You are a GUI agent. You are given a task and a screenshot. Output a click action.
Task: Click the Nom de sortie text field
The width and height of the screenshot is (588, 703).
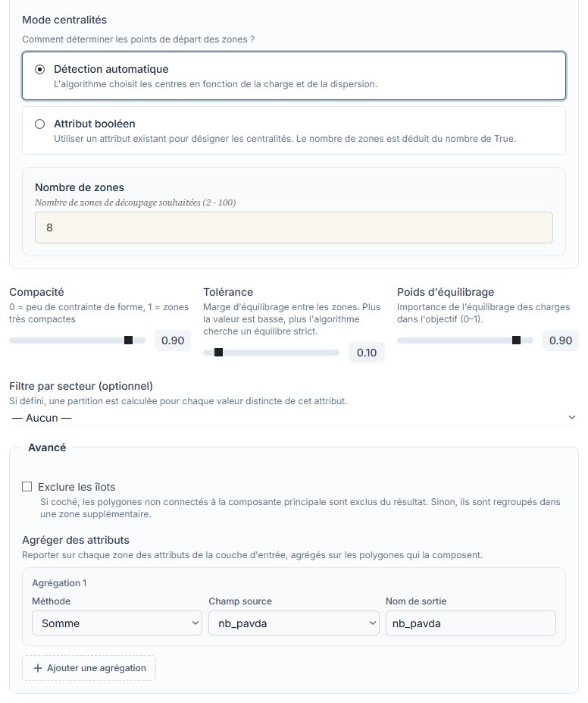pyautogui.click(x=471, y=623)
